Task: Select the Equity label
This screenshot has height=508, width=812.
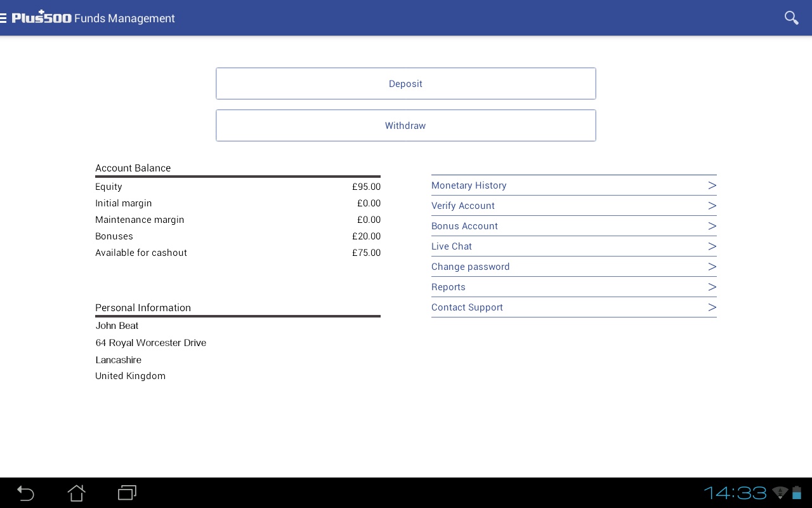Action: (108, 187)
